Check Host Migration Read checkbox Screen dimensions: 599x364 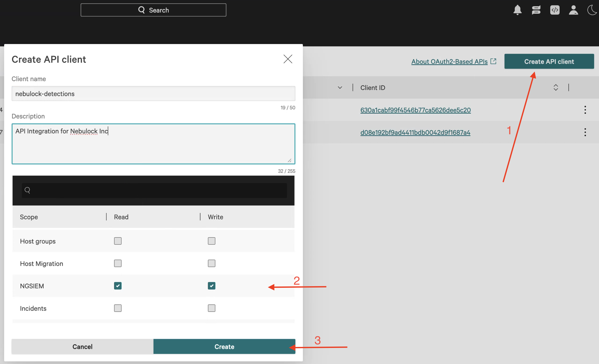pyautogui.click(x=118, y=263)
